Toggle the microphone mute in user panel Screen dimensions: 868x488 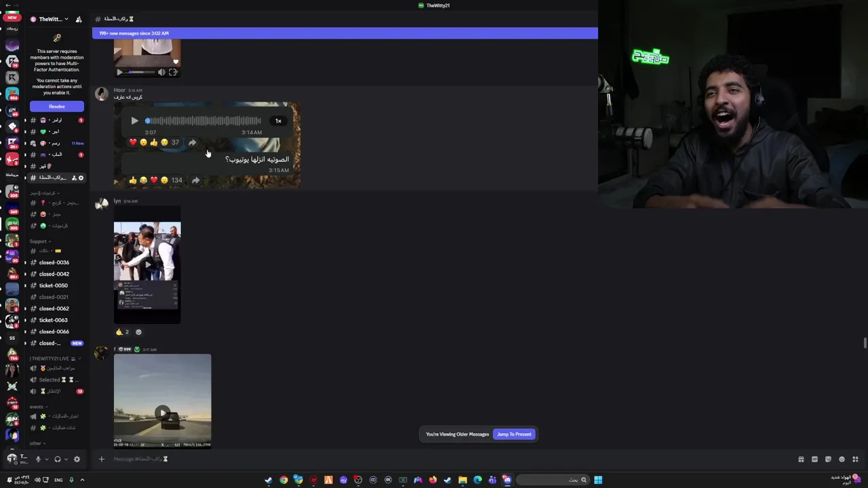(x=38, y=459)
